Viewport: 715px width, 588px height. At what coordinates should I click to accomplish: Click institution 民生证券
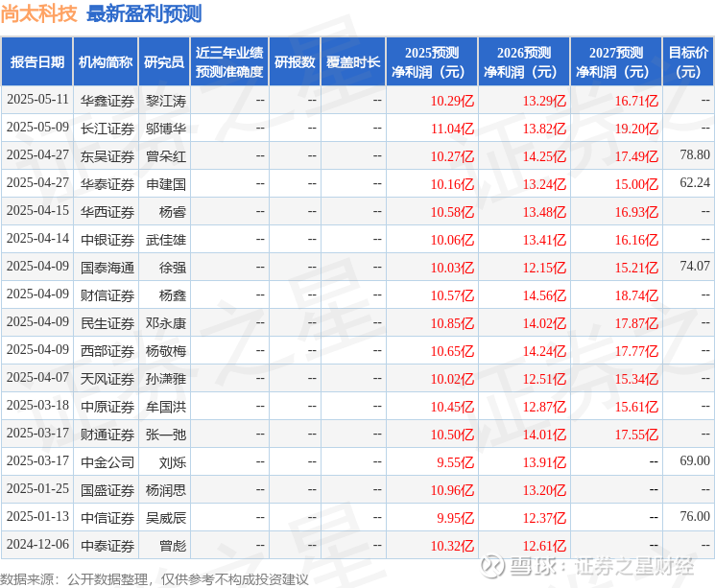(x=107, y=323)
